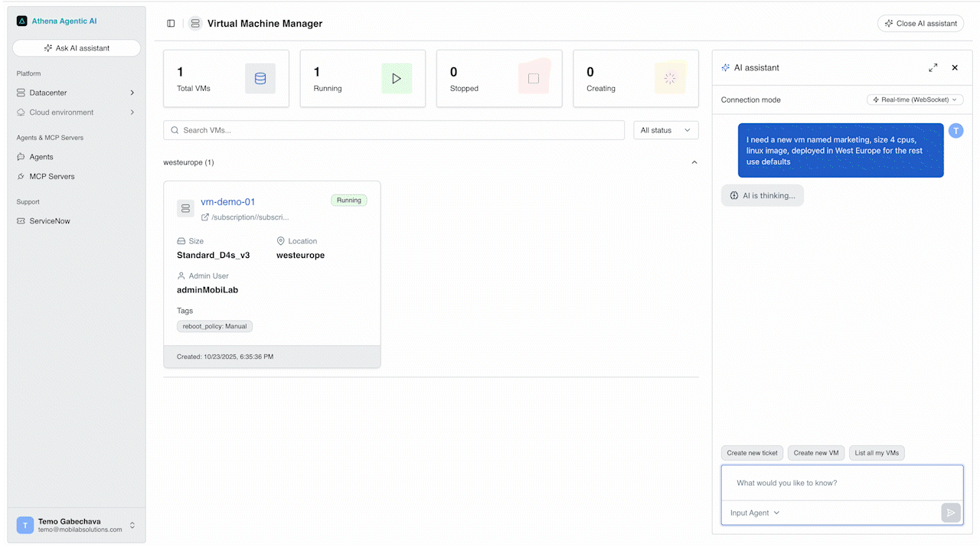Click the List all my VMs suggestion

(877, 453)
